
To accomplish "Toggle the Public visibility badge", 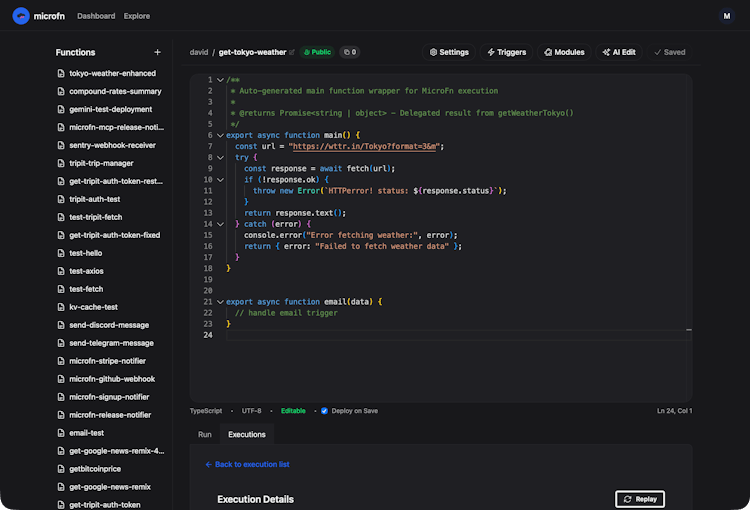I will [316, 52].
